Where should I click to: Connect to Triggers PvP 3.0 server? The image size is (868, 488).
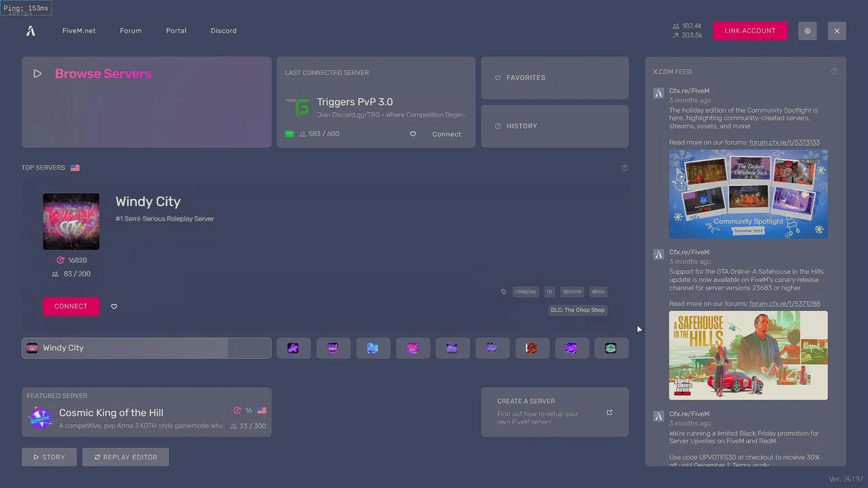click(x=446, y=134)
